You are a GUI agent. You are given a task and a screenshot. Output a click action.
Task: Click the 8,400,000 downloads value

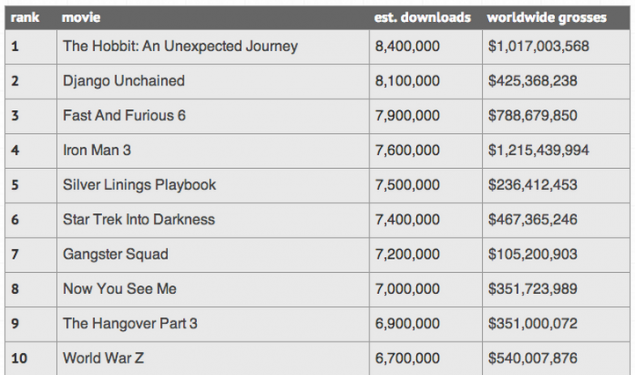407,46
